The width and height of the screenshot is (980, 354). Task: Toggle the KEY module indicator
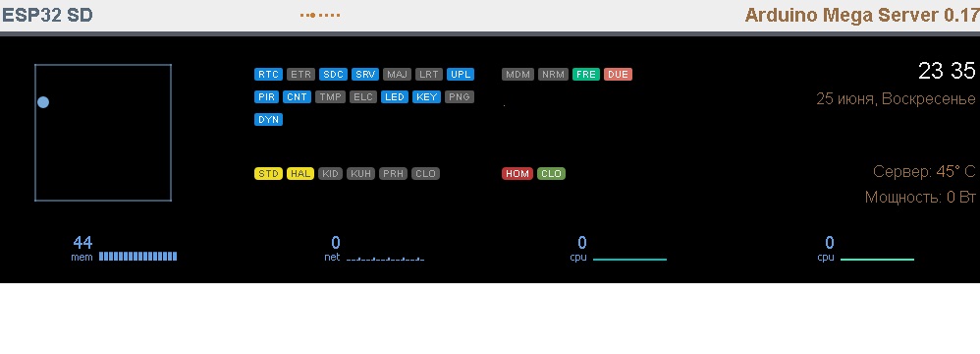click(427, 97)
